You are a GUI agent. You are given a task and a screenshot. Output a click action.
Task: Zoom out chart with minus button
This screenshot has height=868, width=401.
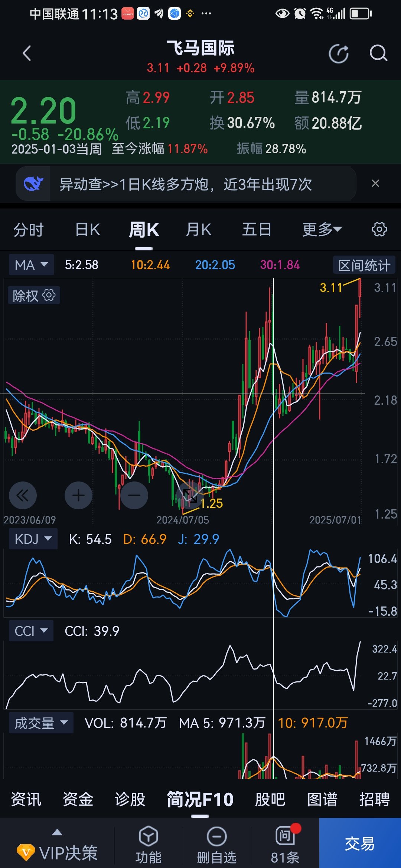(x=134, y=495)
